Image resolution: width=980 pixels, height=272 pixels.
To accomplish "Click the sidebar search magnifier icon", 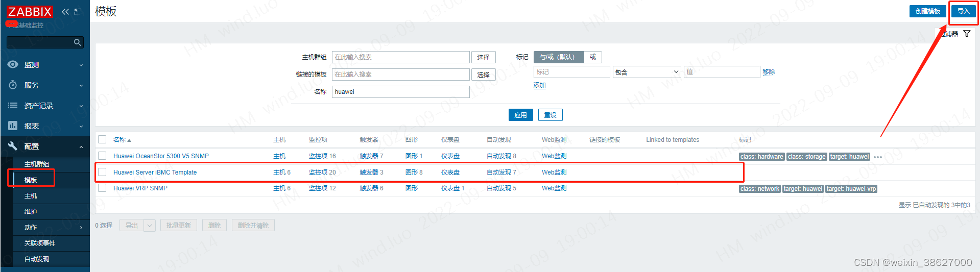I will [78, 42].
